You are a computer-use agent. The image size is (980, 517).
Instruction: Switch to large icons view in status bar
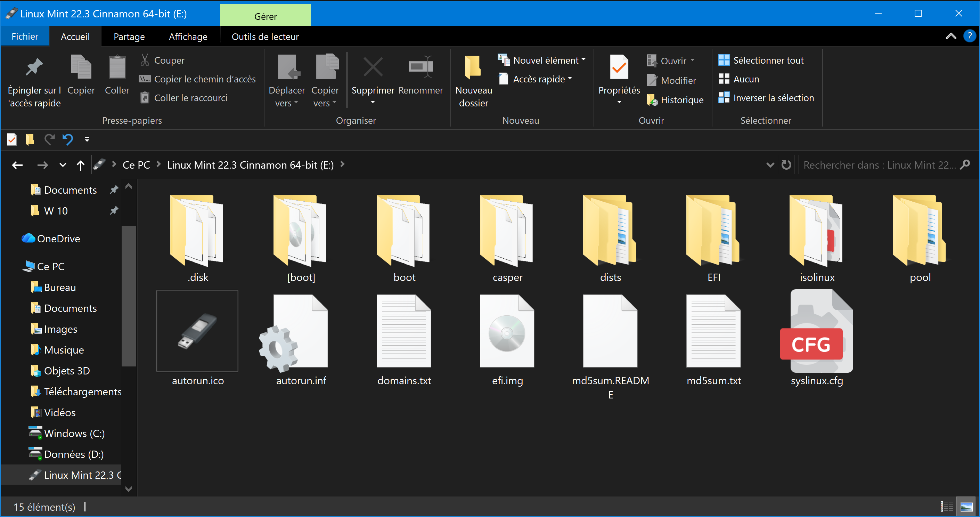(x=966, y=506)
